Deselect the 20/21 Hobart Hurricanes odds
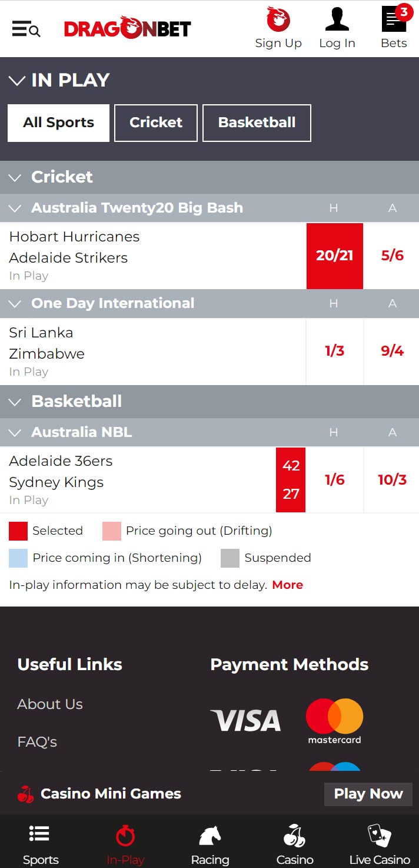 [335, 256]
